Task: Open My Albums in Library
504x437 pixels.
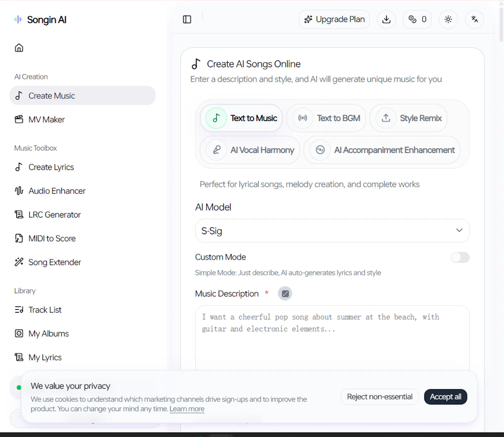Action: [x=83, y=334]
